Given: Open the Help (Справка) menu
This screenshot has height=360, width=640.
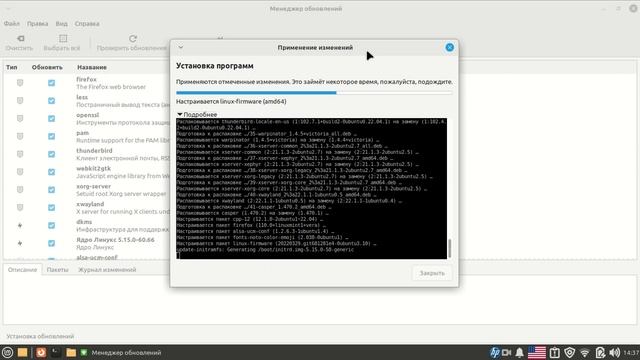Looking at the screenshot, I should pyautogui.click(x=87, y=24).
